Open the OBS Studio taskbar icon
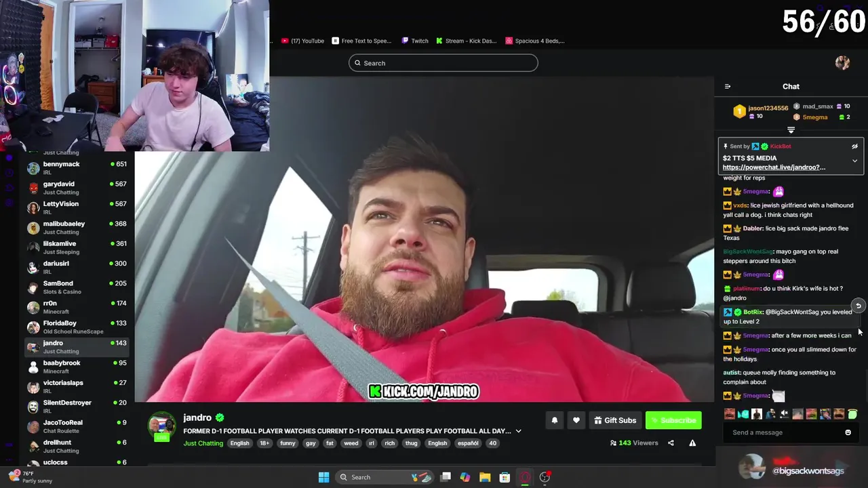Screen dimensions: 868x488 click(545, 477)
